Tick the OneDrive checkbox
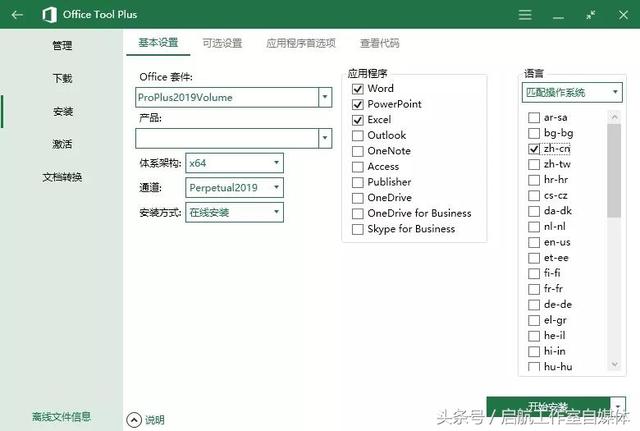Image resolution: width=640 pixels, height=431 pixels. point(358,198)
